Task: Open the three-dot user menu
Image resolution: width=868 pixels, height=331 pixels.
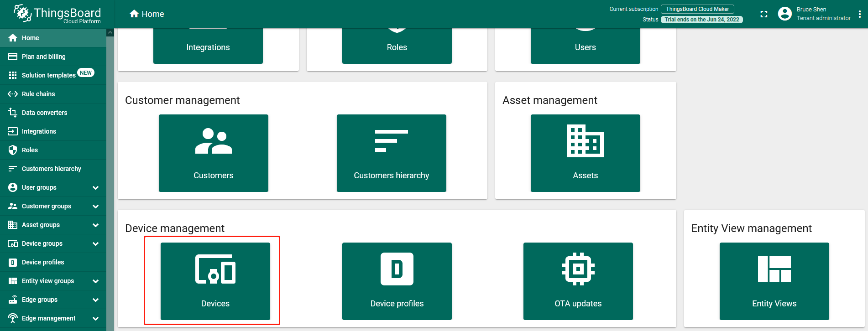Action: pyautogui.click(x=859, y=14)
